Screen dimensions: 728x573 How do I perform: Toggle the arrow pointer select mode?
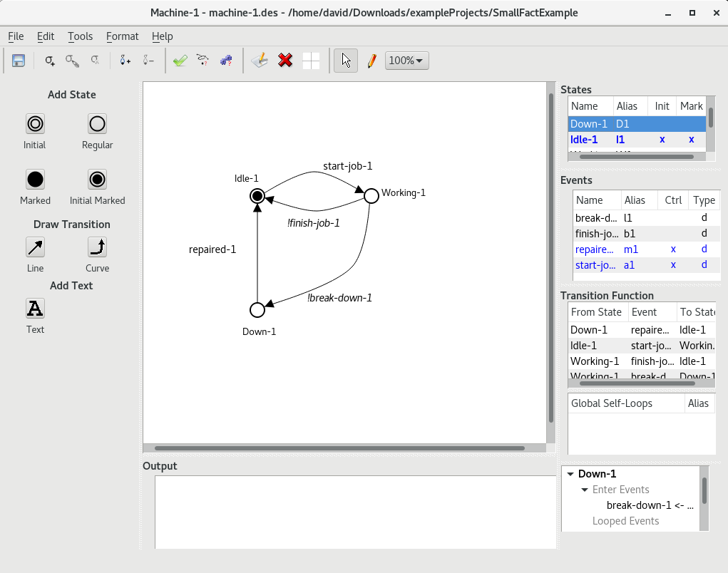pos(345,61)
